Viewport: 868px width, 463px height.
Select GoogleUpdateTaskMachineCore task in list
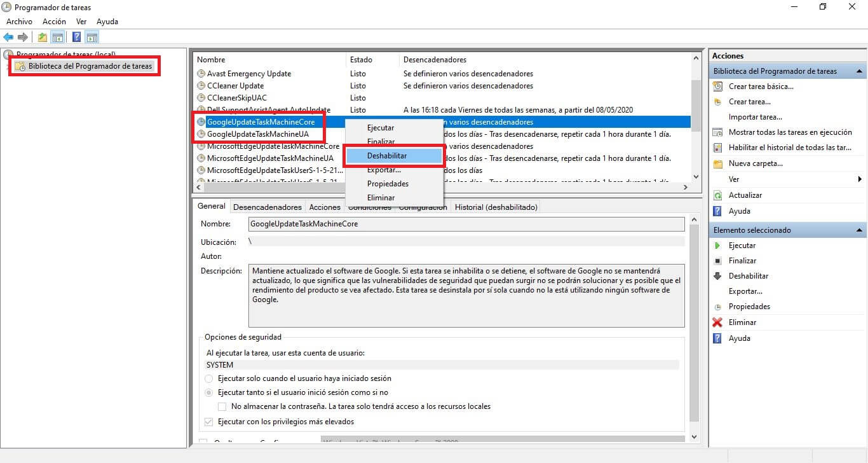[x=261, y=122]
